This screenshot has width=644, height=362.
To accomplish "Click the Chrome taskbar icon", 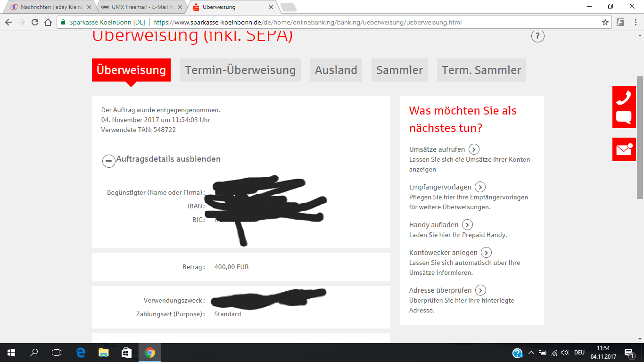I will [150, 353].
